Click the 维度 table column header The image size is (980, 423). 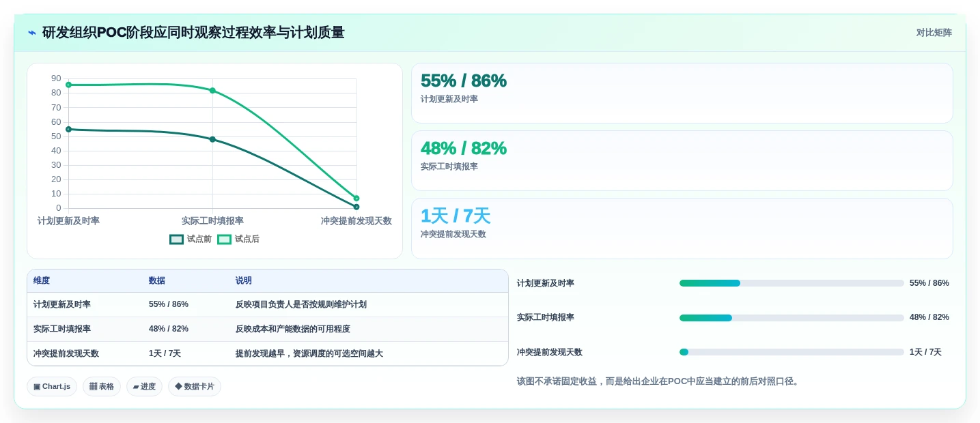click(x=42, y=281)
